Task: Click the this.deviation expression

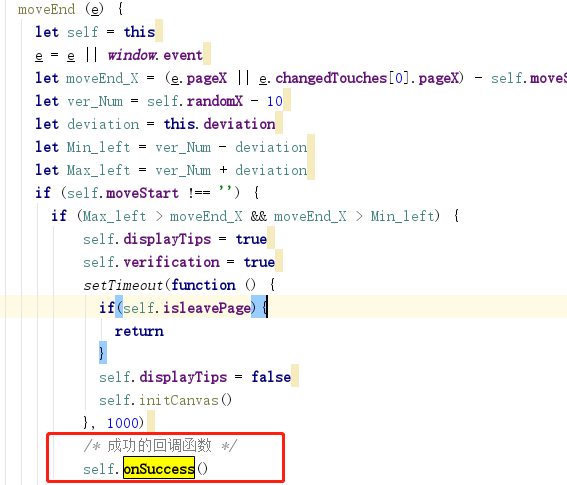Action: pyautogui.click(x=219, y=124)
